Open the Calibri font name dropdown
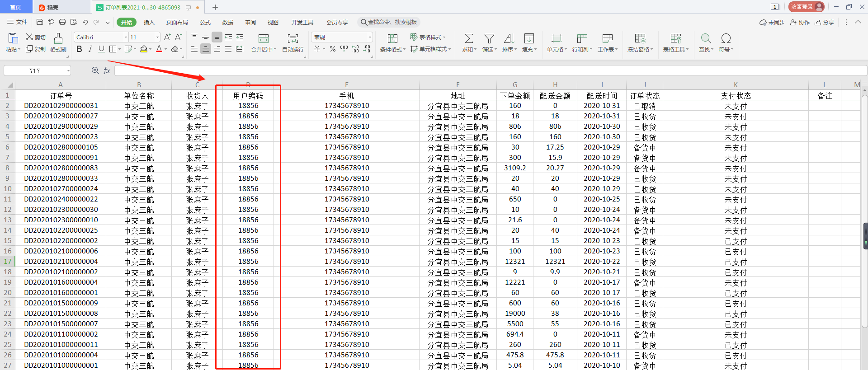The image size is (868, 370). coord(126,37)
